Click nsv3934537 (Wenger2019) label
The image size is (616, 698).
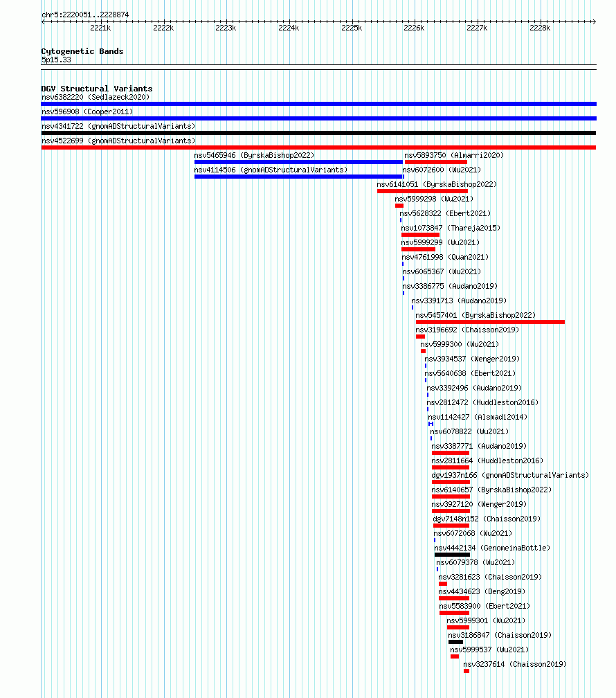tap(472, 359)
